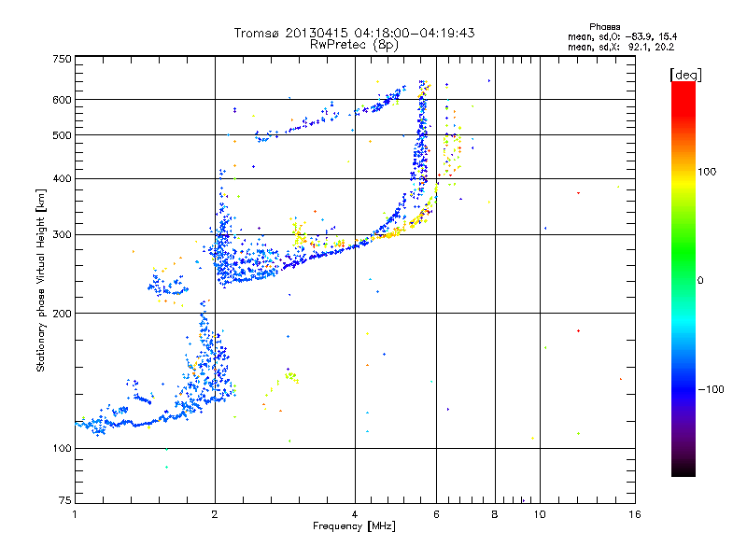Image resolution: width=747 pixels, height=560 pixels.
Task: Select the "mean, sd,X: 92.1, 20.2" line
Action: (x=621, y=47)
